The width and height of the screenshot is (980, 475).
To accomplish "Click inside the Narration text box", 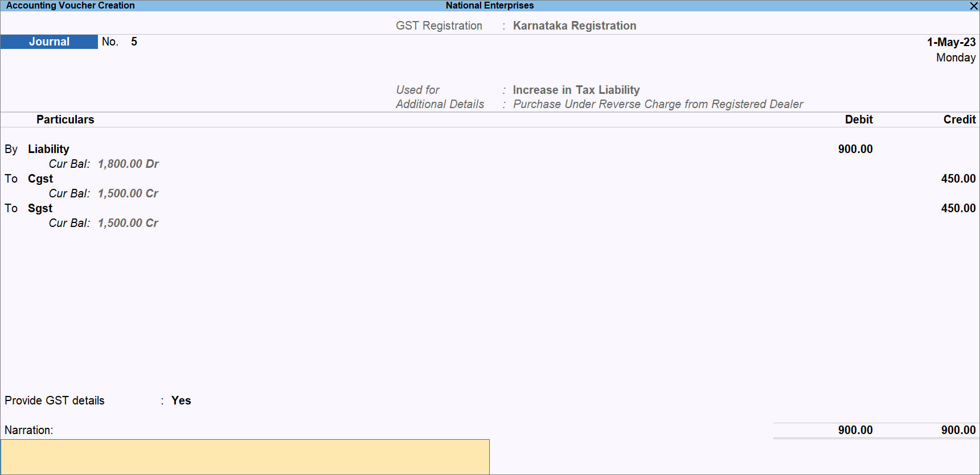I will click(x=245, y=457).
